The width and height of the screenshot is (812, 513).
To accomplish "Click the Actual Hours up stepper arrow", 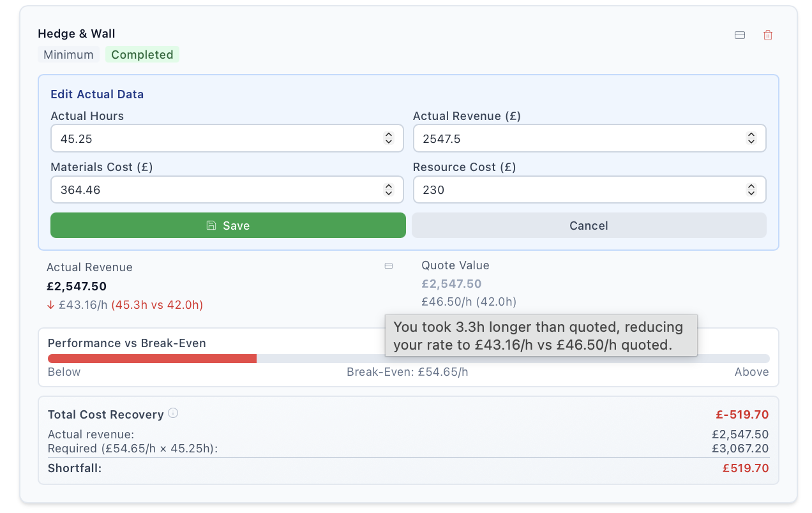I will point(389,135).
